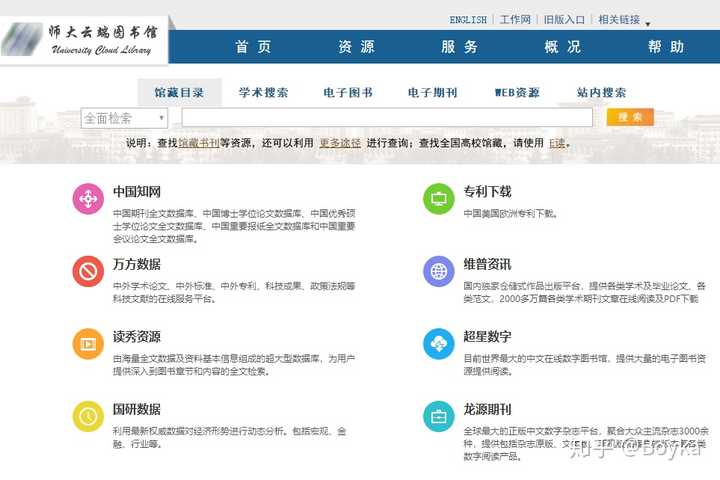Screen dimensions: 720x480
Task: Open the 万方数据 heading
Action: pyautogui.click(x=137, y=264)
